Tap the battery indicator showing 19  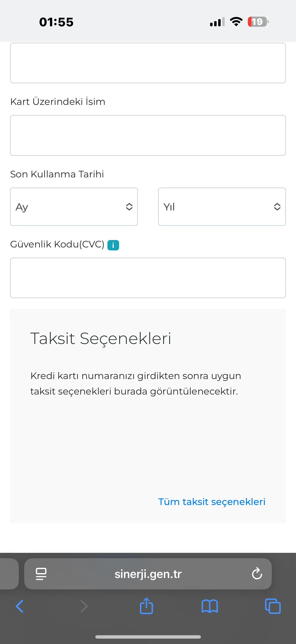258,22
